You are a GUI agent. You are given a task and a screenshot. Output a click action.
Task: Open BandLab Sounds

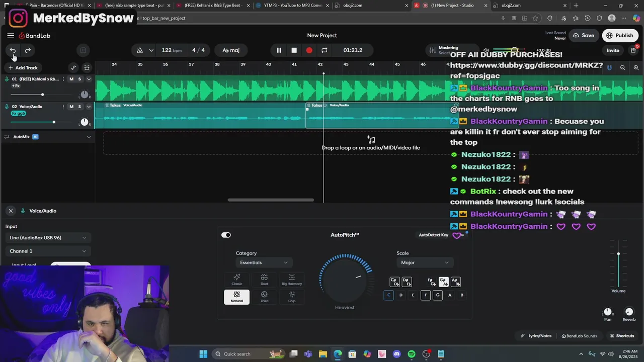tap(579, 336)
